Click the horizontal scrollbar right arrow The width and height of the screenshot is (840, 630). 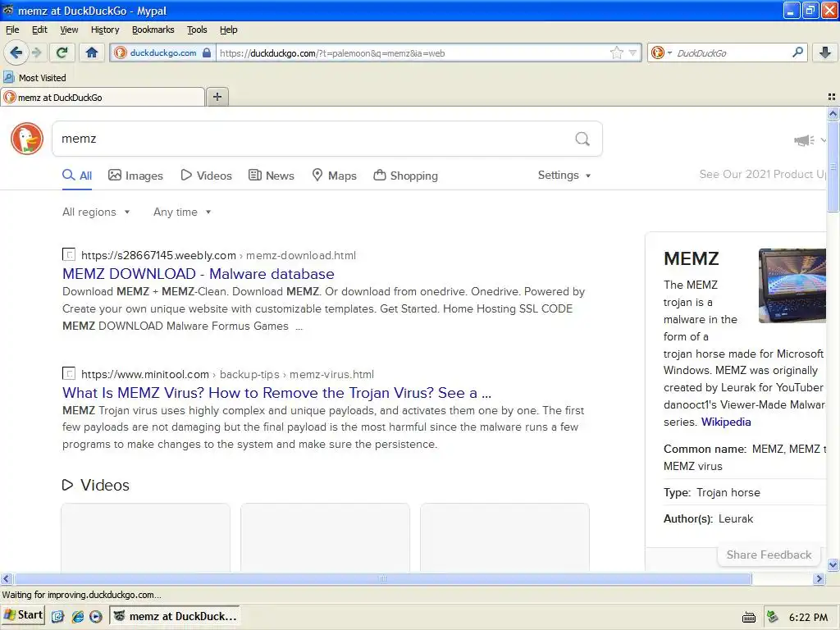(819, 578)
